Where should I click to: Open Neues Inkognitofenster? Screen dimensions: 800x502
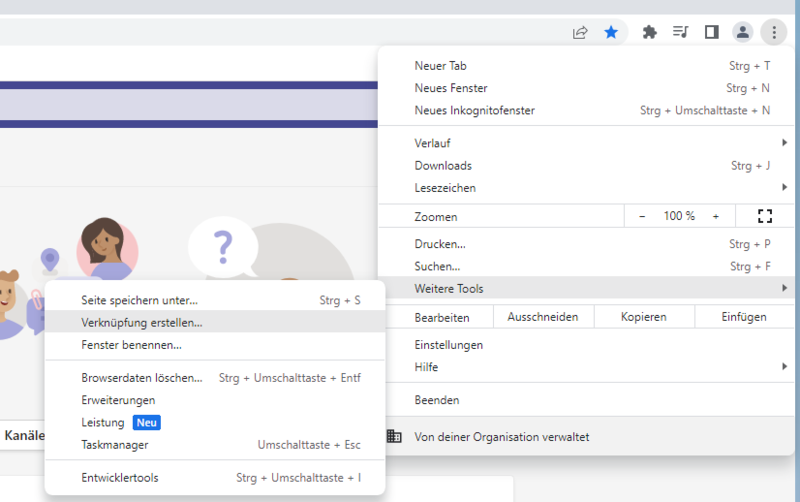click(475, 110)
